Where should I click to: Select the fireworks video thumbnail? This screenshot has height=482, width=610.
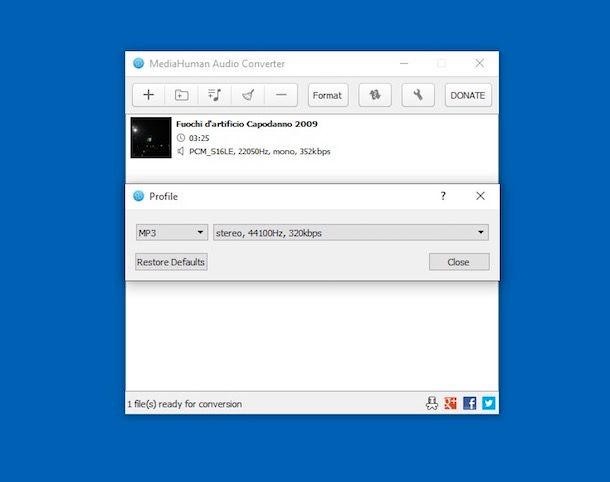[x=151, y=137]
